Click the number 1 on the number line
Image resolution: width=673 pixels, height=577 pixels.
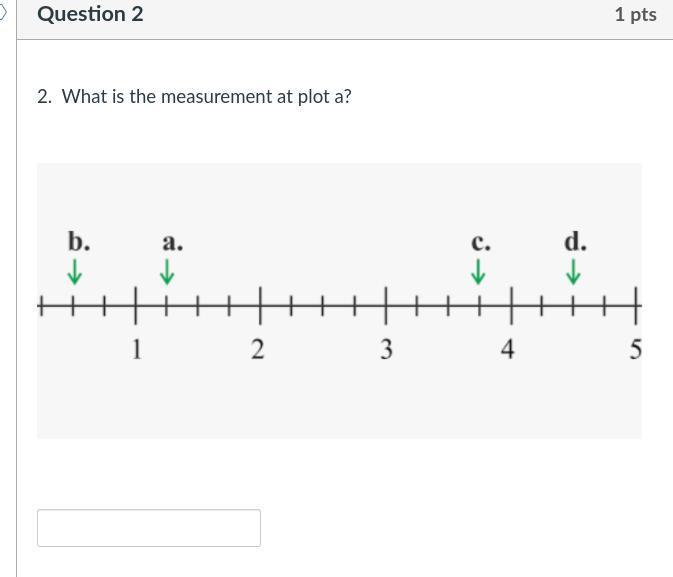pyautogui.click(x=137, y=349)
